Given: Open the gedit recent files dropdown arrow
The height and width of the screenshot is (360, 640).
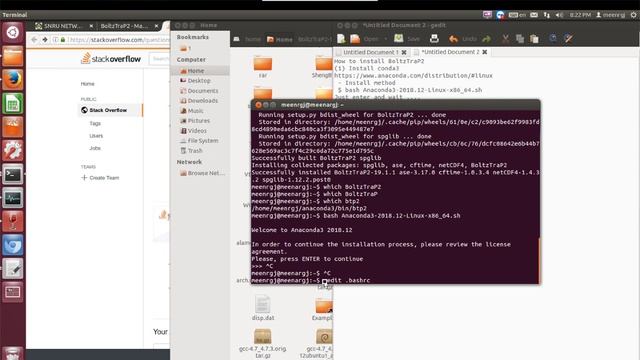Looking at the screenshot, I should pos(385,39).
